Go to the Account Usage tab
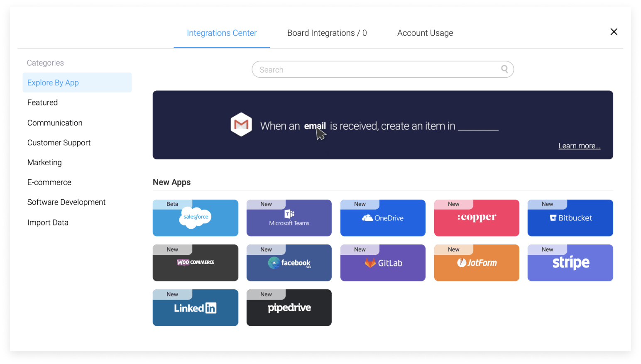Screen dimensions: 641x364 coord(425,33)
